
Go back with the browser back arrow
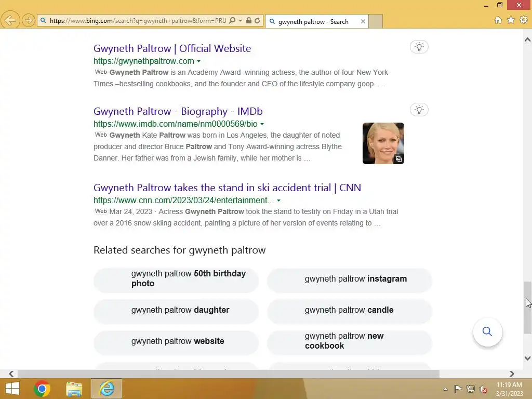pos(10,20)
